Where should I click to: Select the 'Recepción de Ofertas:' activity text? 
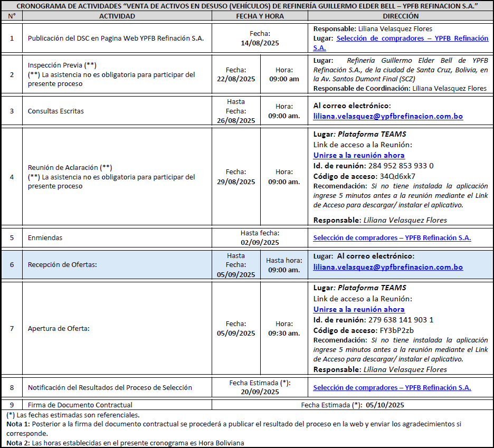tap(62, 265)
